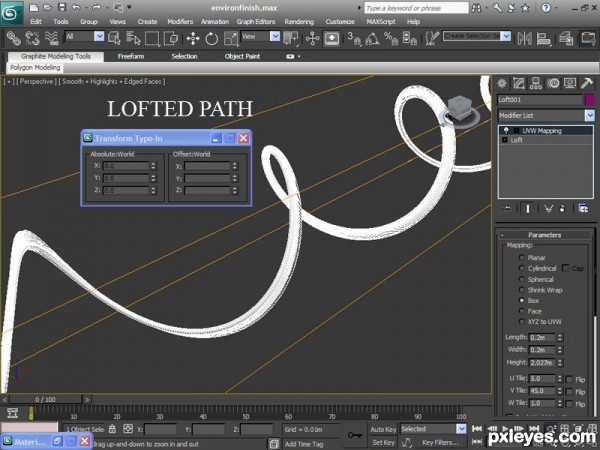Image resolution: width=600 pixels, height=450 pixels.
Task: Open Utilities panel hammer icon
Action: tap(587, 83)
